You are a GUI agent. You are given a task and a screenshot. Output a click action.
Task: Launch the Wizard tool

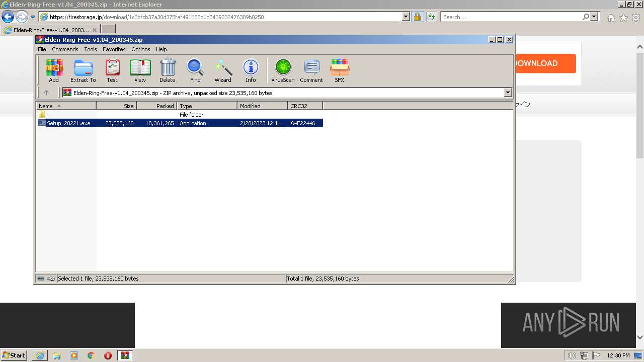tap(223, 70)
